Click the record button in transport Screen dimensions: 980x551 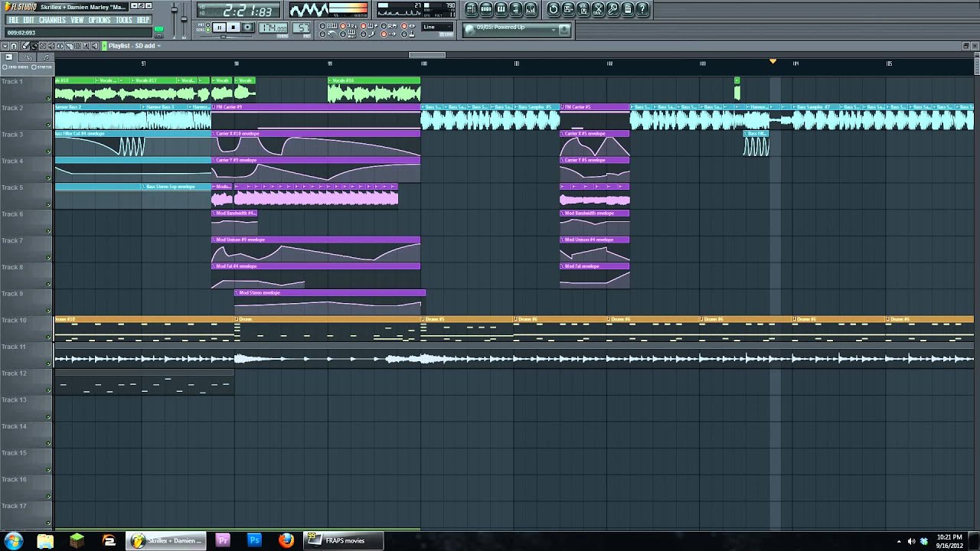[x=247, y=28]
